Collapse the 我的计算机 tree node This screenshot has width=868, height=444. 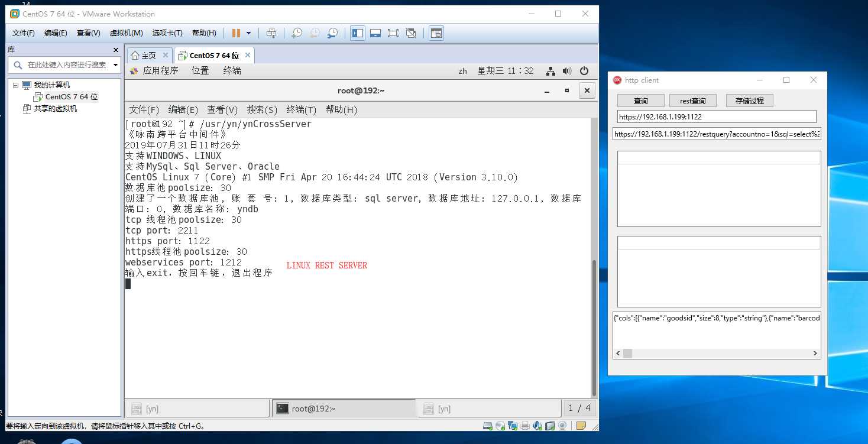[15, 85]
